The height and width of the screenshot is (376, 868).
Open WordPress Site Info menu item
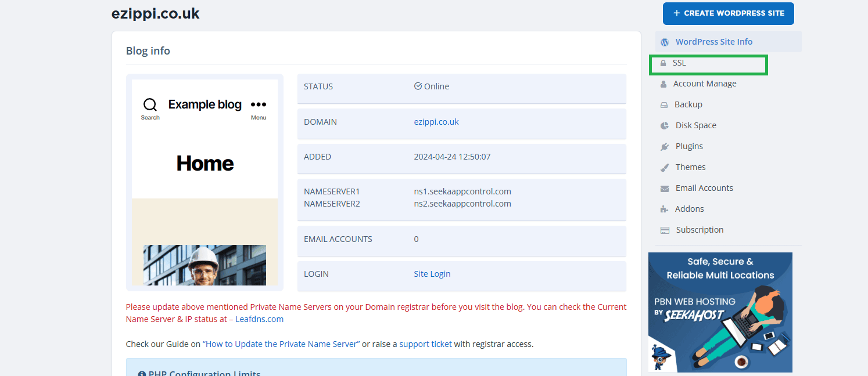click(729, 42)
